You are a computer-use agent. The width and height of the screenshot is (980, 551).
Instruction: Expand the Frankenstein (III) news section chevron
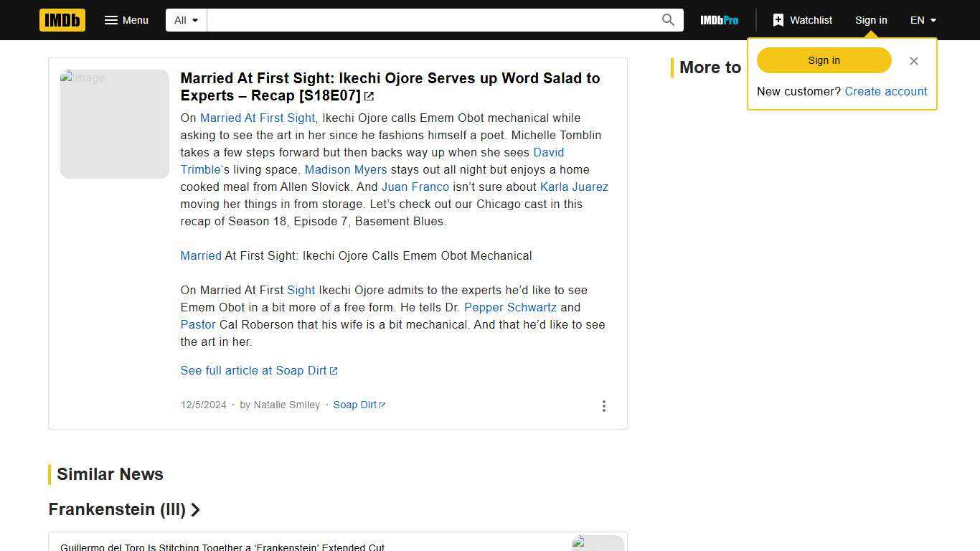point(196,510)
